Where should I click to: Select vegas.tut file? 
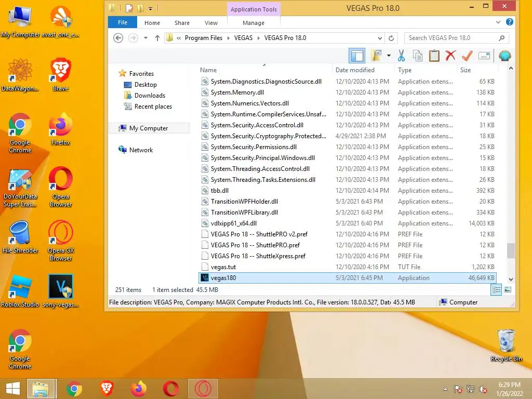[x=348, y=267]
